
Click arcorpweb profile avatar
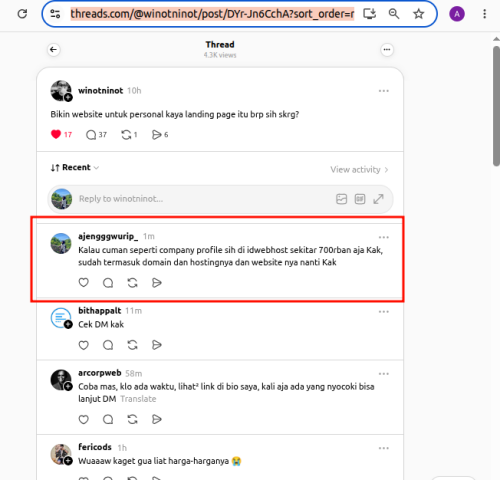61,380
